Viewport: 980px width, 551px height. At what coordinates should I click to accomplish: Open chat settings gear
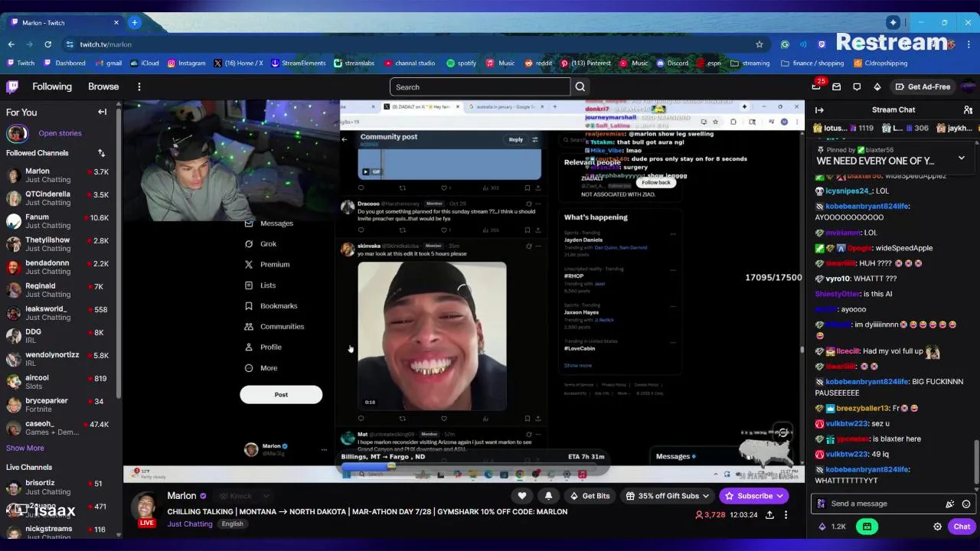coord(937,527)
